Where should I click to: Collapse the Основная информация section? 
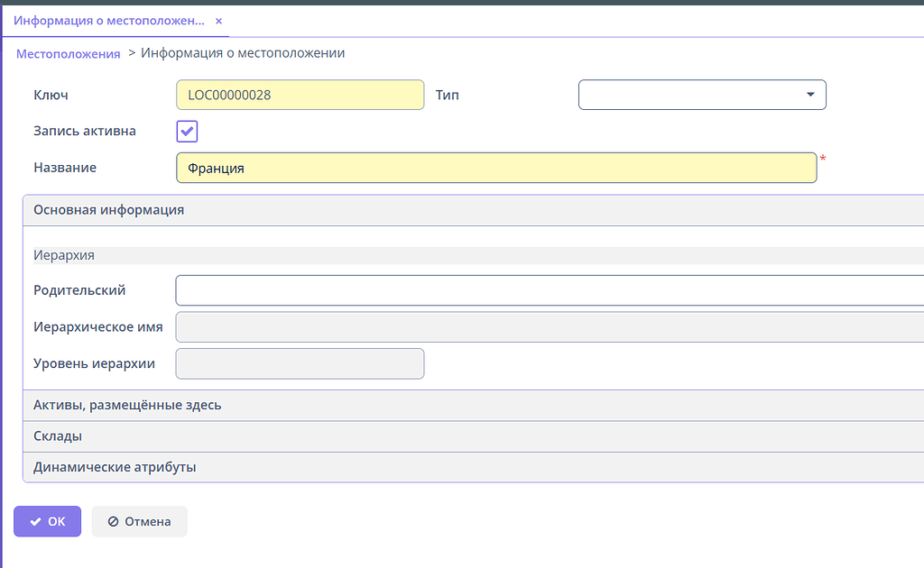(x=108, y=209)
